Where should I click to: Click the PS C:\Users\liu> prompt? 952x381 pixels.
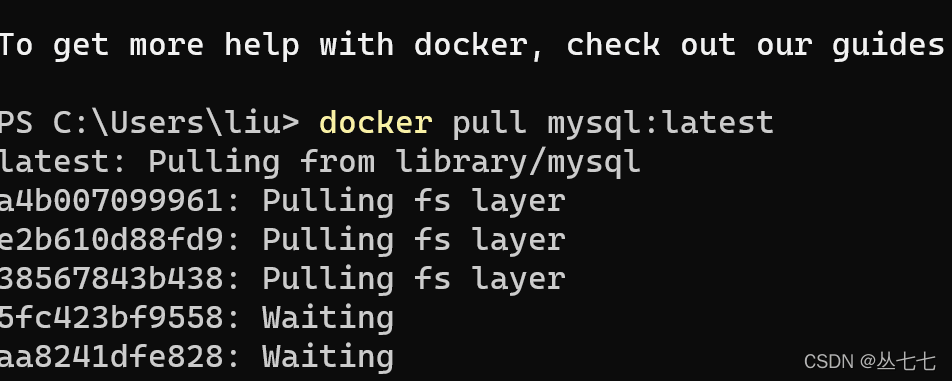pyautogui.click(x=149, y=123)
